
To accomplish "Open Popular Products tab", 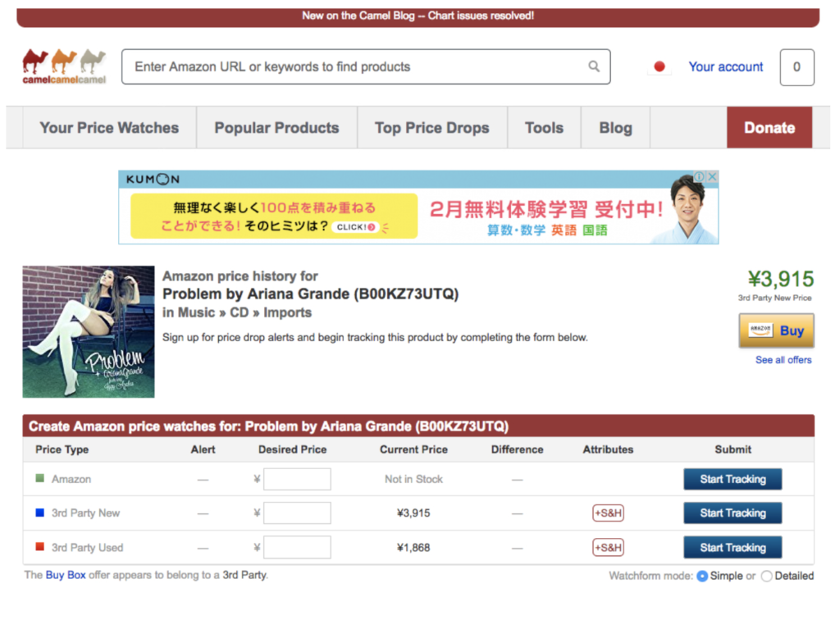I will 277,127.
